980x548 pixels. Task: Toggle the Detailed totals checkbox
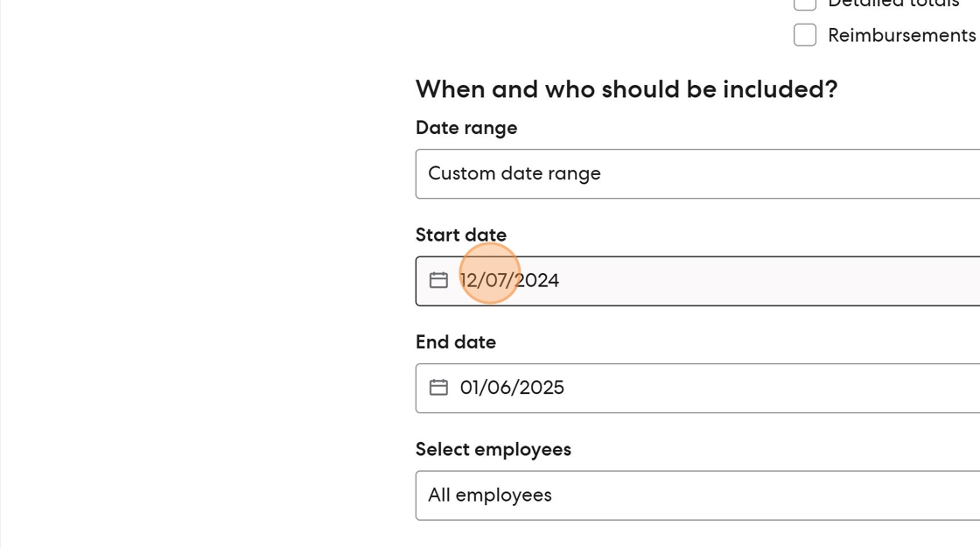(805, 4)
